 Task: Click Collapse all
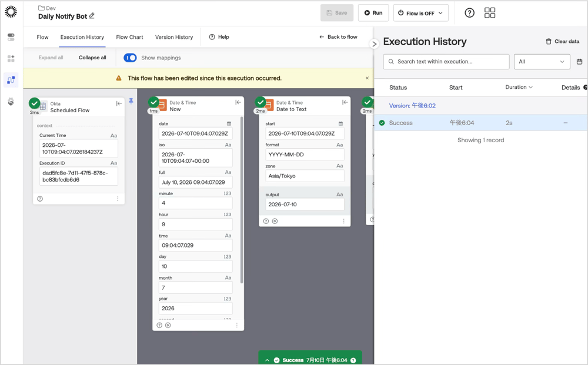[x=92, y=58]
